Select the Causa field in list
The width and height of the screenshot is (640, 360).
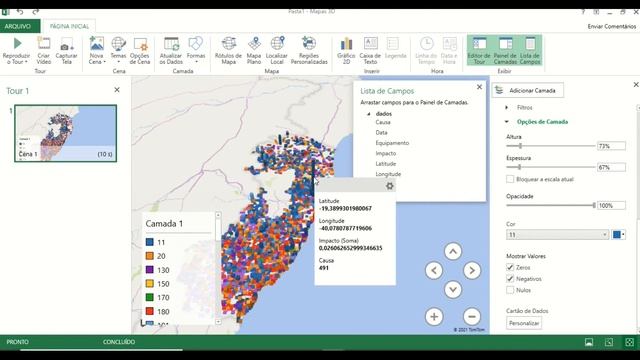point(383,122)
